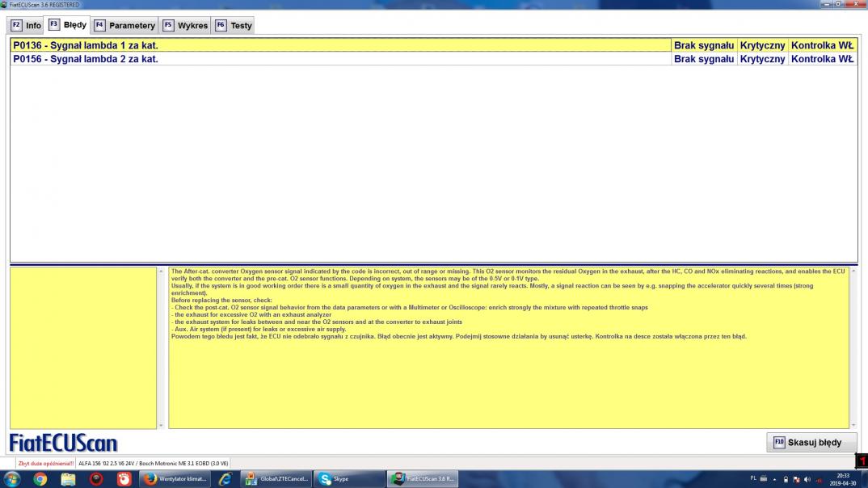Screen dimensions: 868x488
Task: Switch to Skype taskbar window
Action: pyautogui.click(x=349, y=478)
